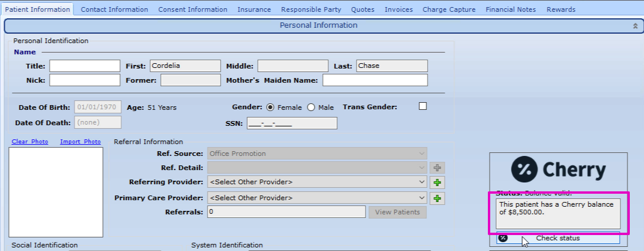Click the Mother's Maiden Name field
This screenshot has height=251, width=644.
pyautogui.click(x=374, y=80)
